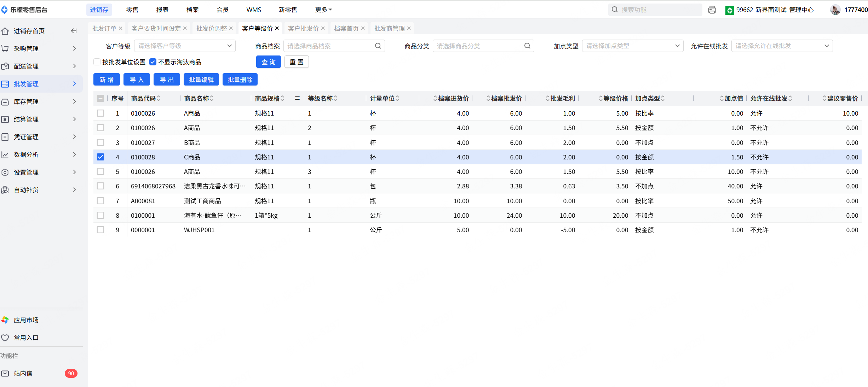Open 加点类型 dropdown
This screenshot has height=387, width=868.
point(632,46)
